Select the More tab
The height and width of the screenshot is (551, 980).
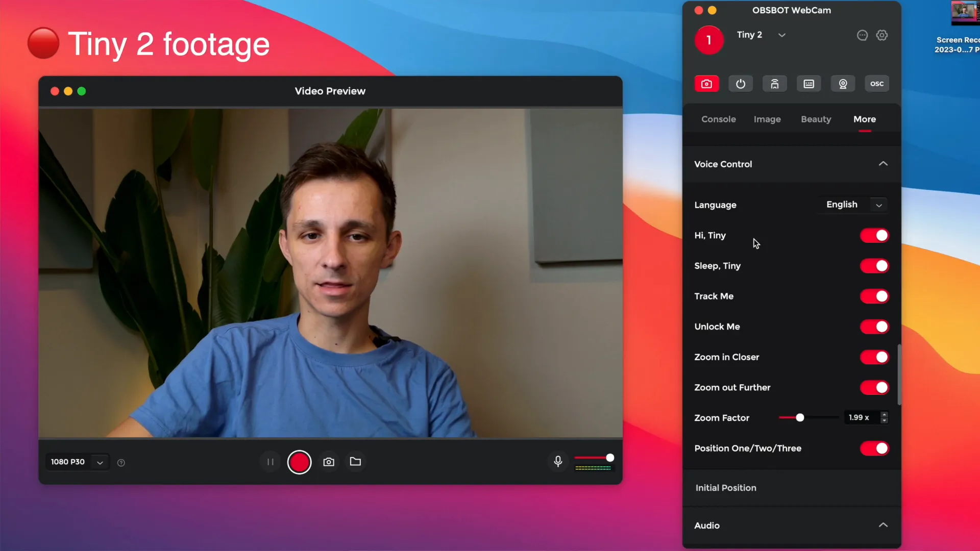pyautogui.click(x=865, y=119)
